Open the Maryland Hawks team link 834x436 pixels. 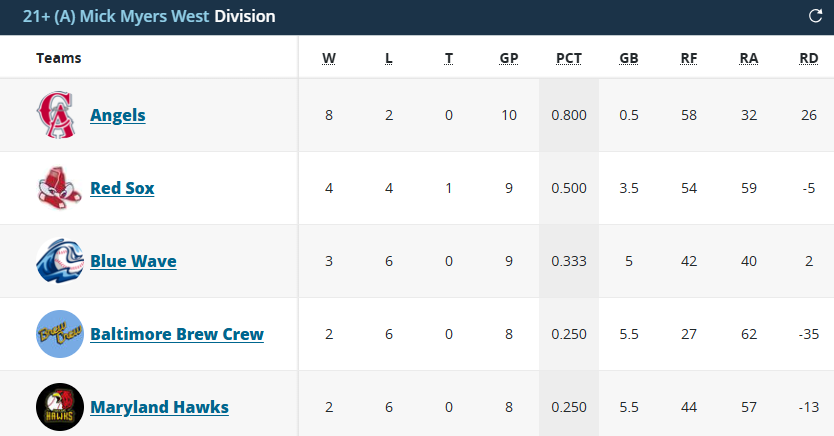[159, 407]
